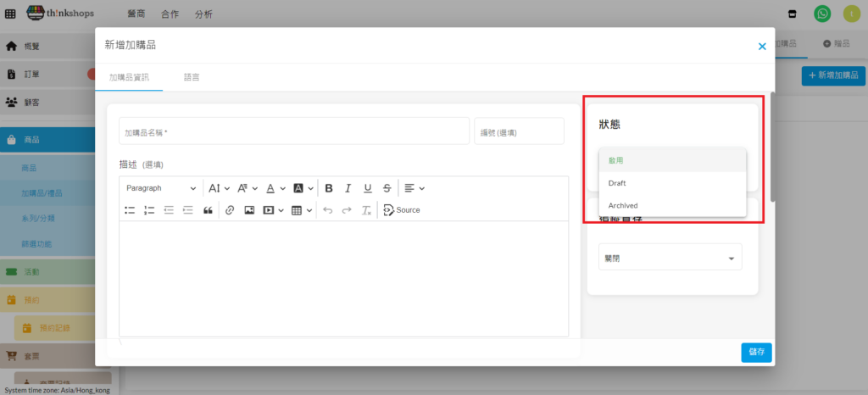The width and height of the screenshot is (868, 395).
Task: Click the 加購品名稱 name input field
Action: 293,132
